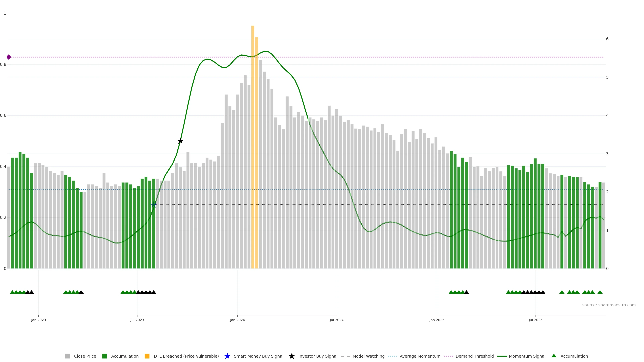
Task: Toggle Demand Threshold legend entry
Action: point(474,356)
